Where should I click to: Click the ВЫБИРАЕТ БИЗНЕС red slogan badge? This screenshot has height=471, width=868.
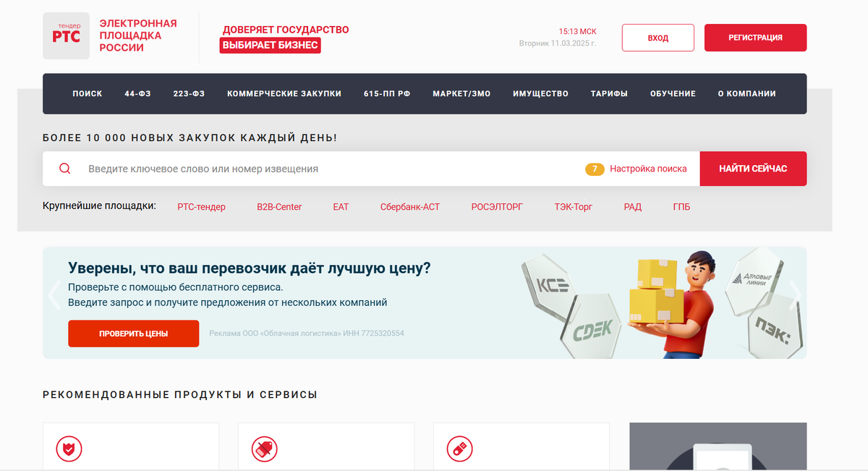tap(271, 45)
